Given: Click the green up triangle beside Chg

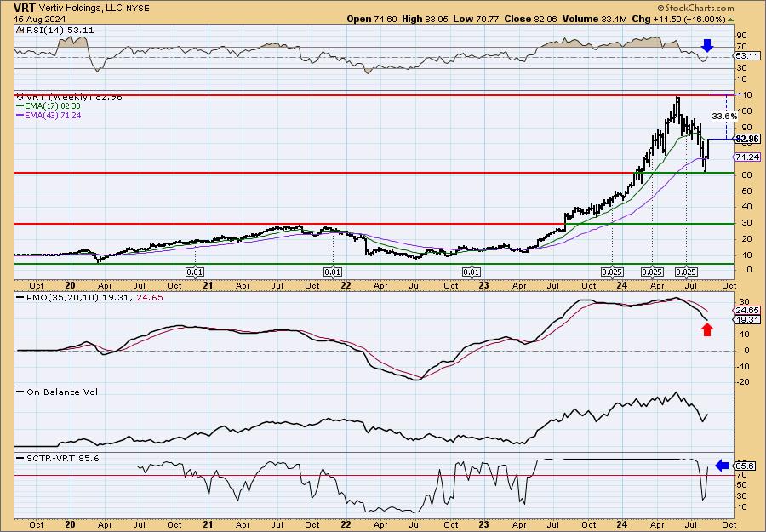Looking at the screenshot, I should coord(731,19).
